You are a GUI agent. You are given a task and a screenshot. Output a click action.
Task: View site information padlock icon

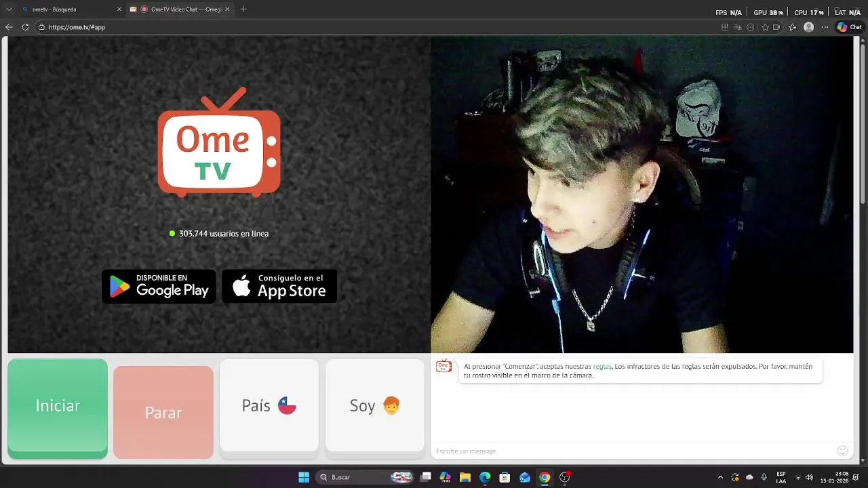tap(41, 27)
